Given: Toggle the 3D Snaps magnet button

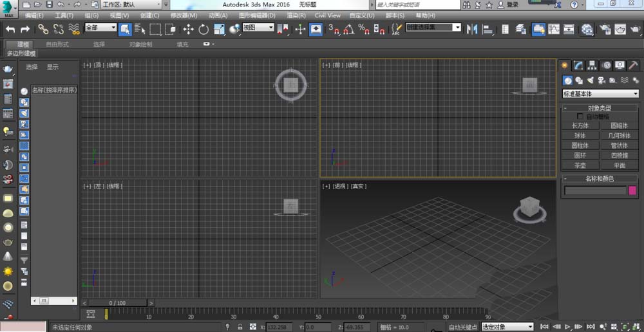Looking at the screenshot, I should pyautogui.click(x=334, y=29).
